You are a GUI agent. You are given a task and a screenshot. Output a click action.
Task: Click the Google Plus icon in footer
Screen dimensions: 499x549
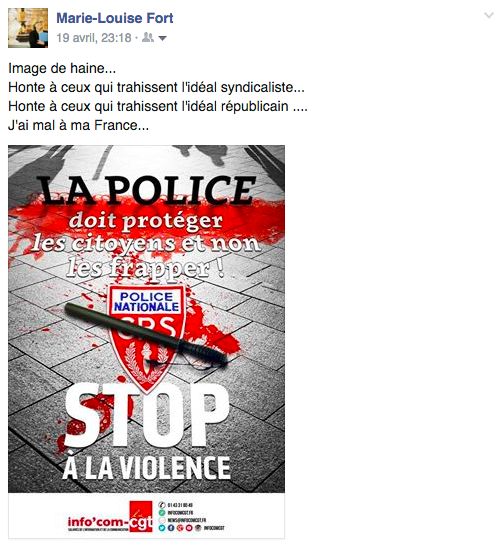coord(180,528)
